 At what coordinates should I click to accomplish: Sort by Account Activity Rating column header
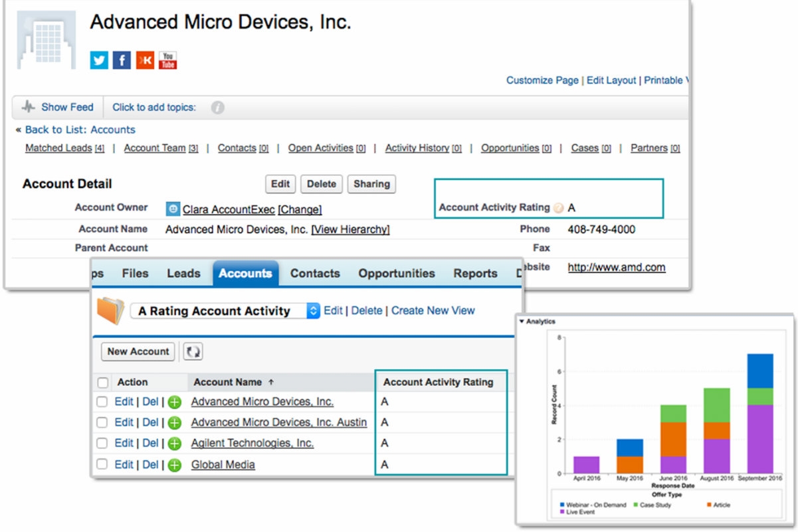pos(439,382)
